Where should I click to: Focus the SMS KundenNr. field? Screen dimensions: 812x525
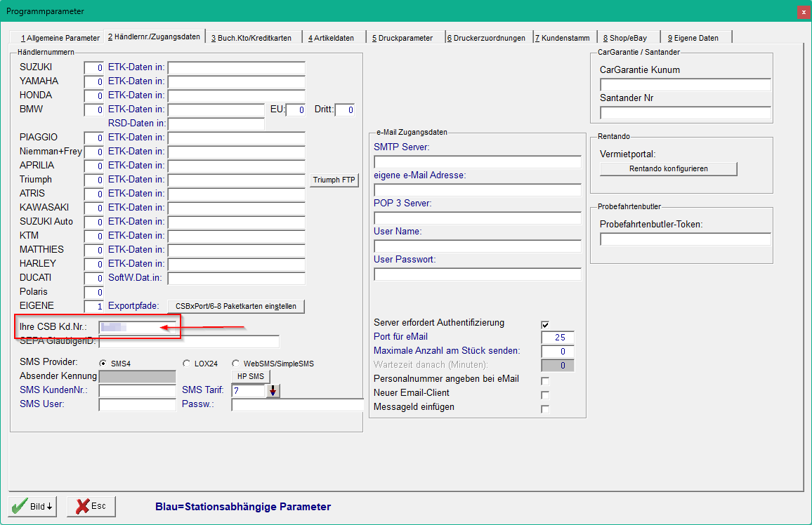coord(138,390)
